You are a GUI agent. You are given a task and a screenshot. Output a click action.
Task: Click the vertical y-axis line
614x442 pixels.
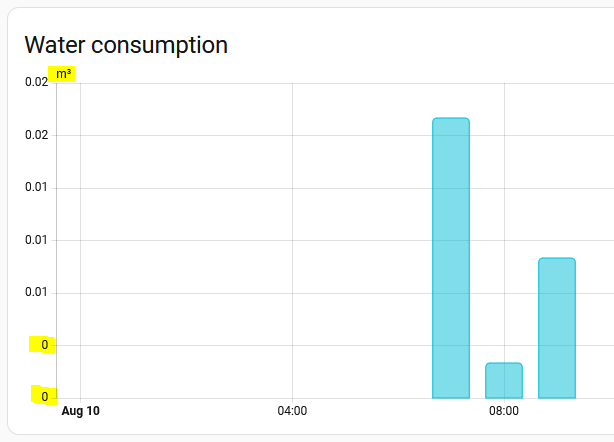56,241
